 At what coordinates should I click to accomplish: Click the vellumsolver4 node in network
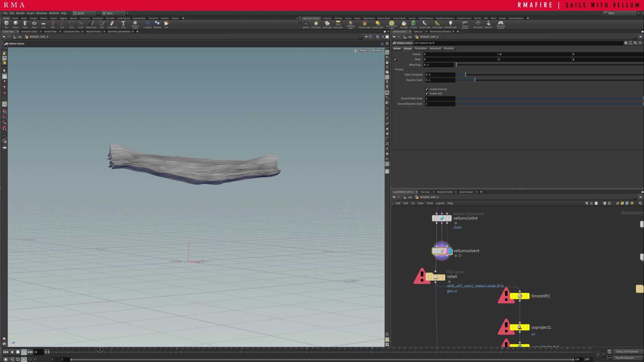coord(442,251)
